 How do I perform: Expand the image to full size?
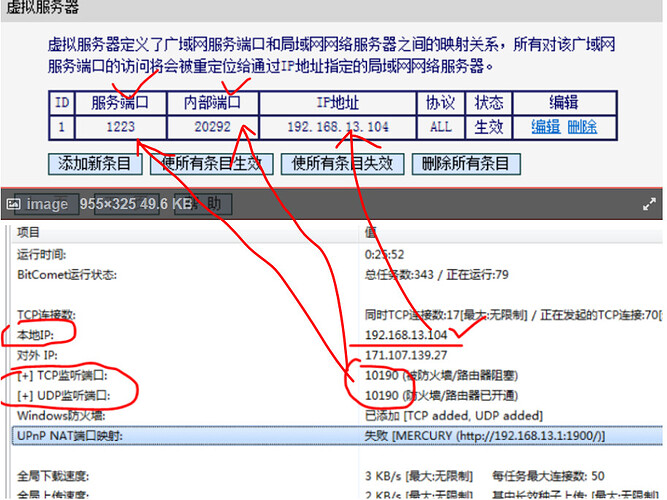click(648, 203)
